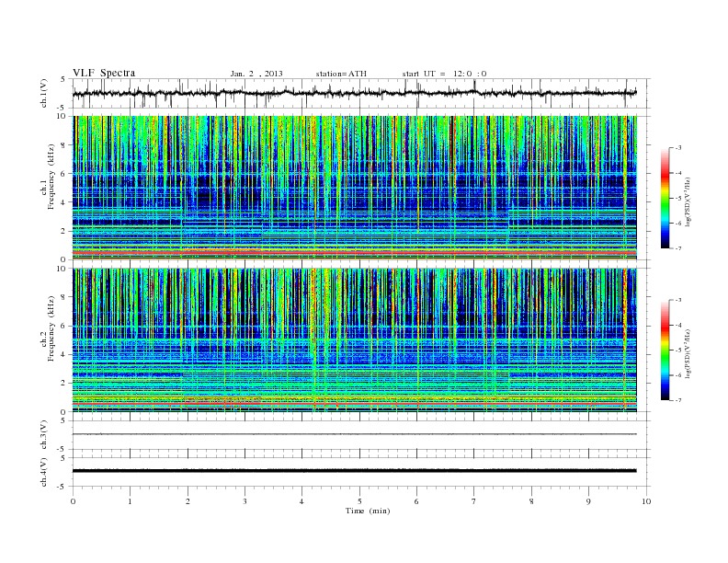The image size is (728, 563).
Task: Click the "0" time axis tick label
Action: coord(73,501)
